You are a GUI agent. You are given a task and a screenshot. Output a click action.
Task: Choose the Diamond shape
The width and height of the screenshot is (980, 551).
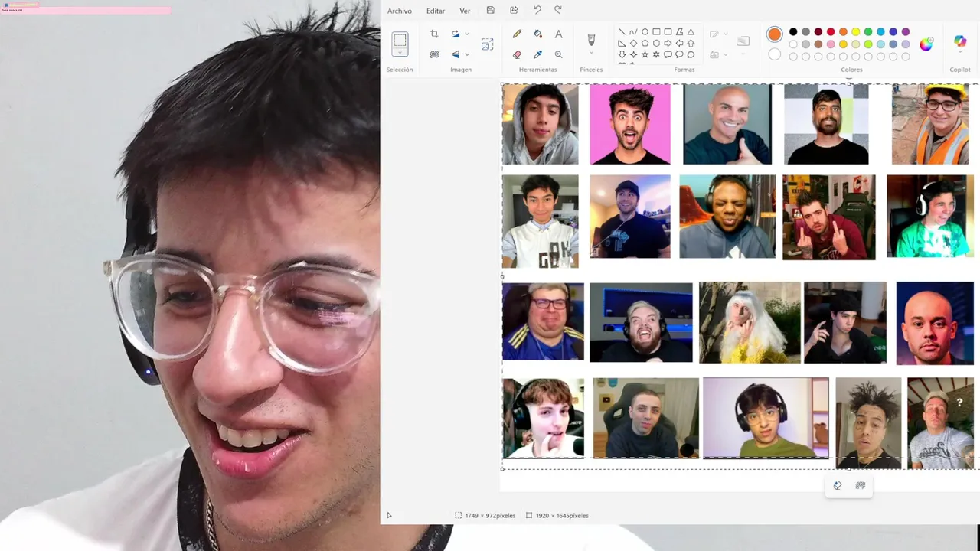click(x=633, y=44)
